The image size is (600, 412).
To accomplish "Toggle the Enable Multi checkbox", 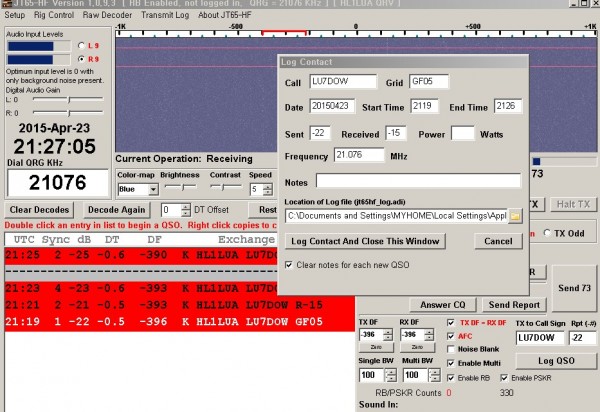I will click(451, 363).
